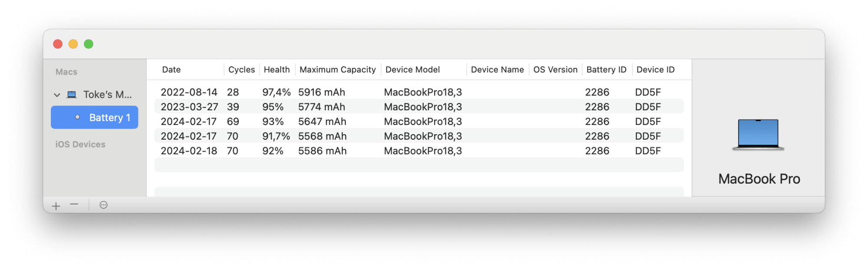Click the MacBook Pro device image

point(758,135)
